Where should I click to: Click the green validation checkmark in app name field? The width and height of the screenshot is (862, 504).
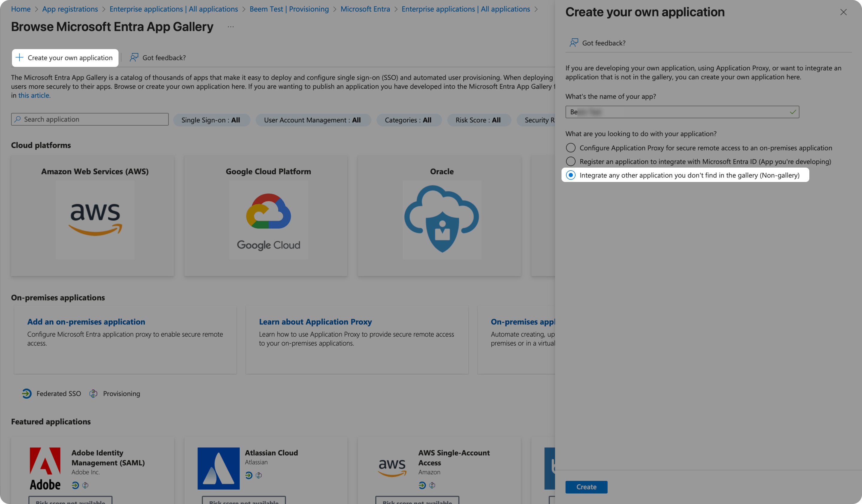(x=793, y=112)
